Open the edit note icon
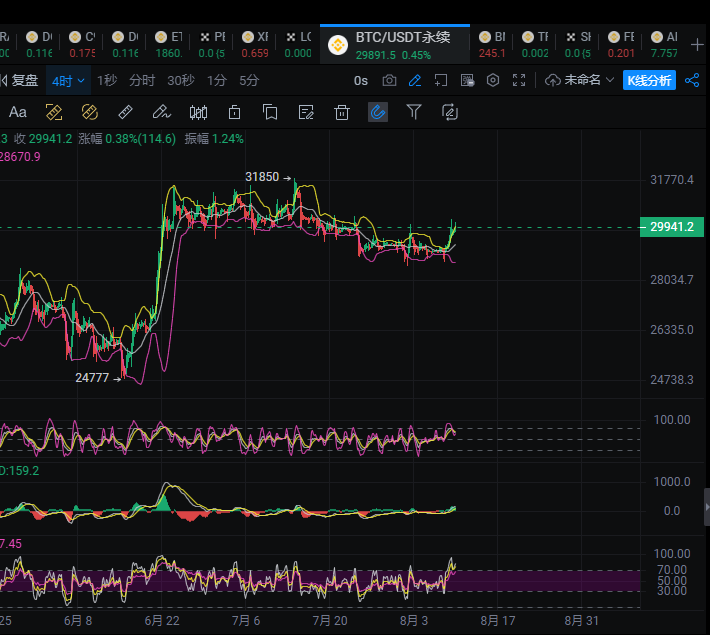The width and height of the screenshot is (710, 635). pyautogui.click(x=306, y=112)
